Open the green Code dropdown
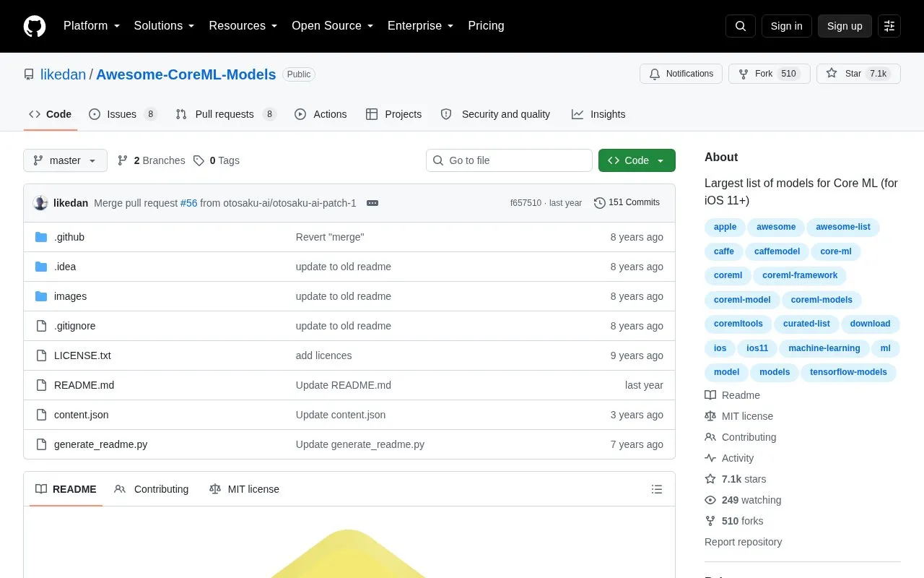The height and width of the screenshot is (578, 924). (637, 160)
